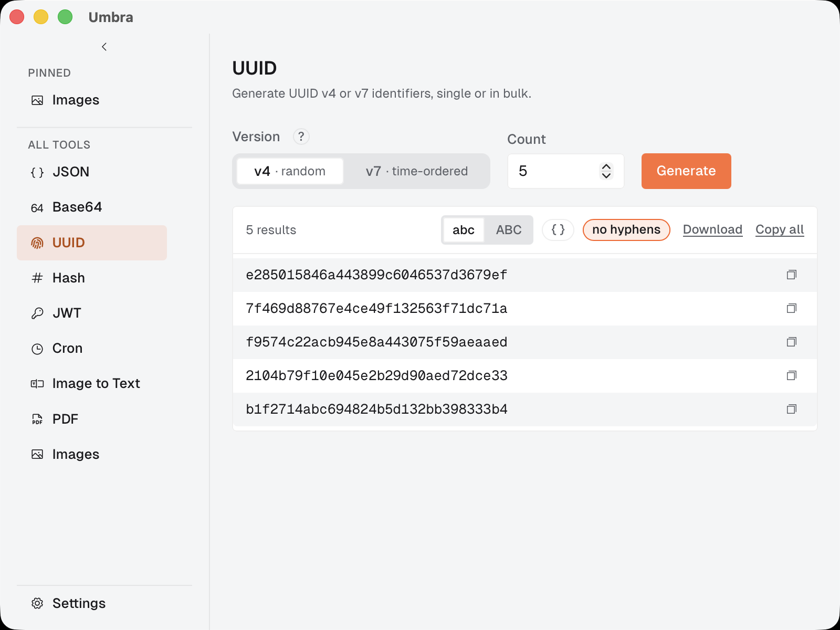Click the PDF file icon
Viewport: 840px width, 630px height.
tap(37, 419)
